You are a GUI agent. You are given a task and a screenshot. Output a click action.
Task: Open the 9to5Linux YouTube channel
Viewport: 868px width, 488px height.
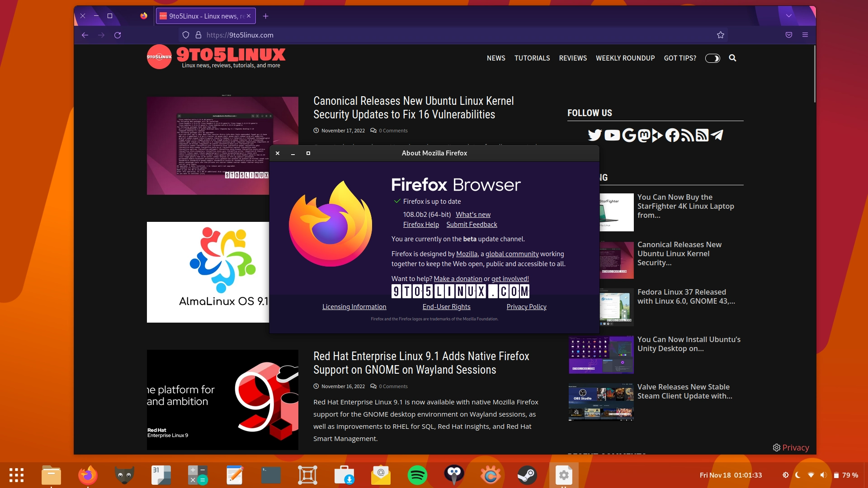point(612,135)
